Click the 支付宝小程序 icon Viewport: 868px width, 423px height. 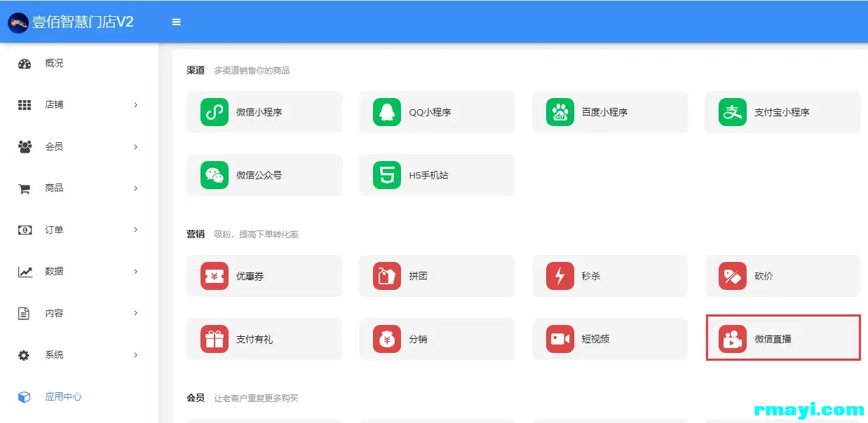pos(733,112)
